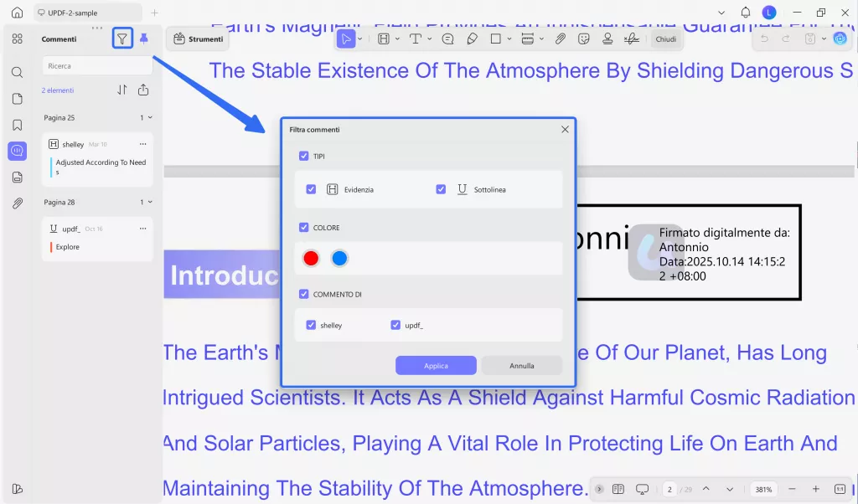The height and width of the screenshot is (504, 858).
Task: Collapse the Pagina 25 comment group
Action: pos(150,117)
